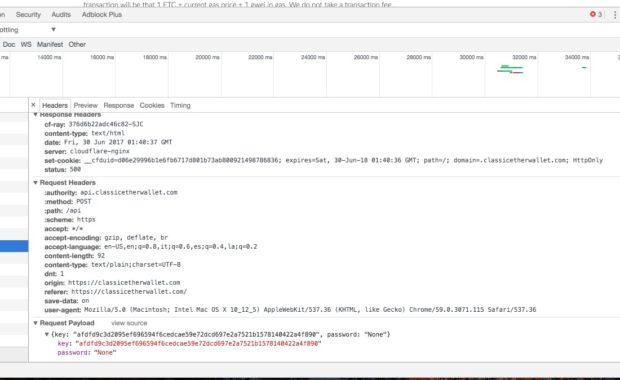
Task: Click the accept-language header value
Action: tap(181, 246)
